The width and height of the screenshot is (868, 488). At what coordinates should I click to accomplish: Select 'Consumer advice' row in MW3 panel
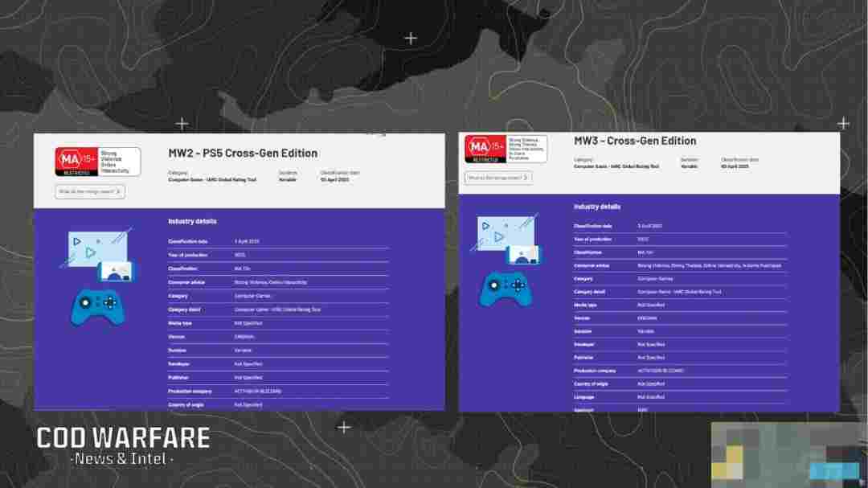680,266
